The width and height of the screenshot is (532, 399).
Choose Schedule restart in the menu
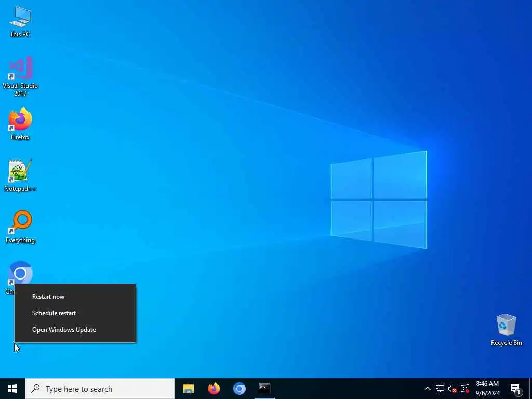pos(75,313)
